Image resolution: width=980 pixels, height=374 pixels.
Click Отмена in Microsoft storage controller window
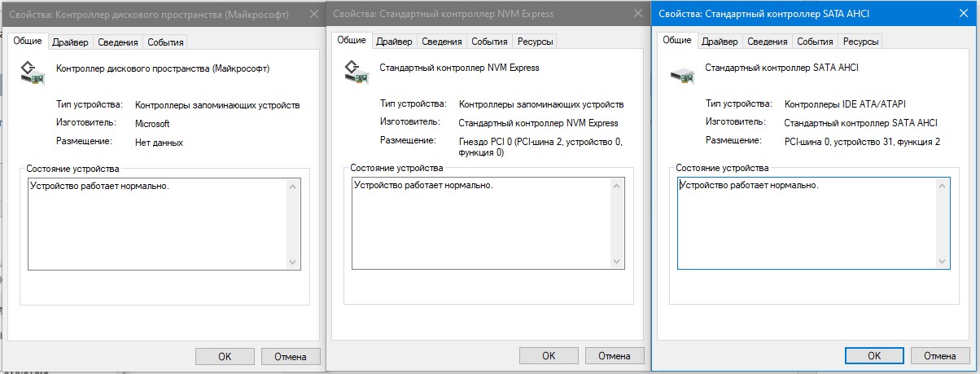coord(291,356)
